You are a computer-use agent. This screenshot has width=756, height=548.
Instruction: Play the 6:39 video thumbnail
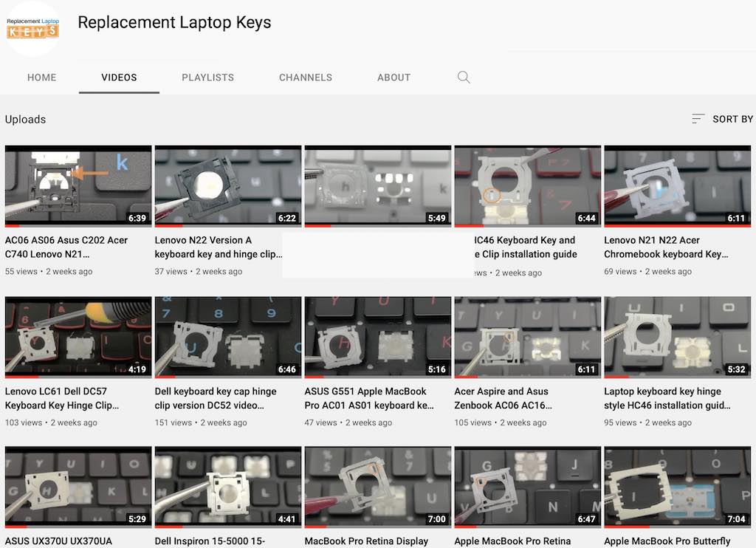click(78, 185)
